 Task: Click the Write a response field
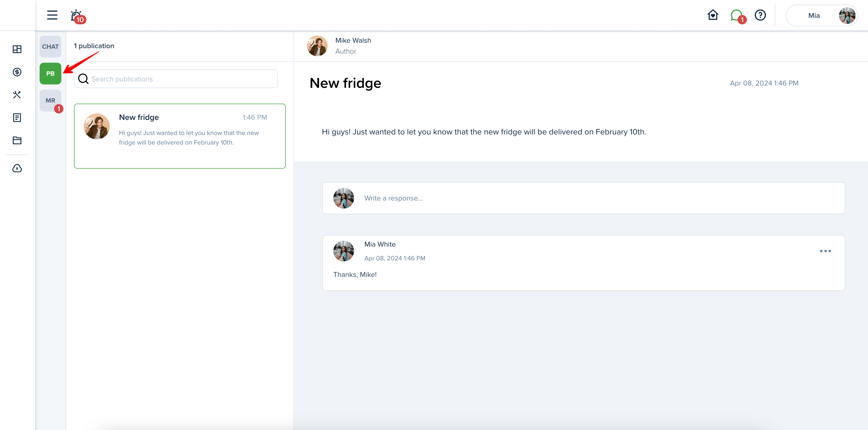[583, 198]
